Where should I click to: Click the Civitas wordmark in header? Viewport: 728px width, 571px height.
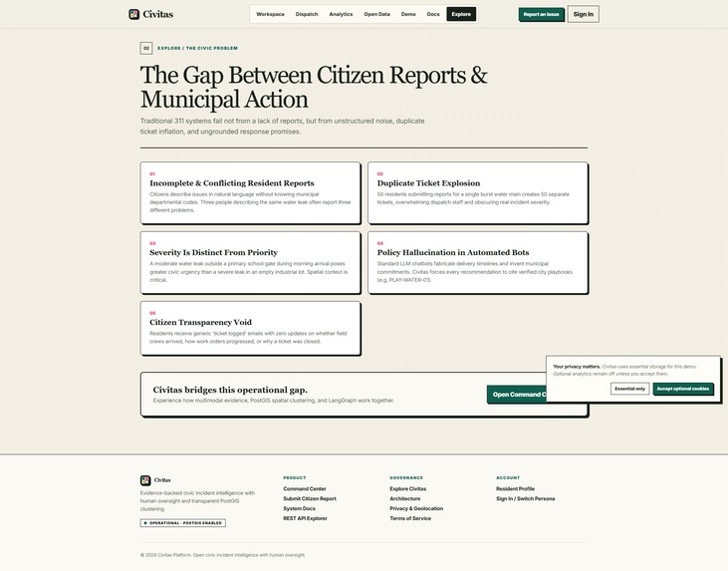(x=158, y=14)
